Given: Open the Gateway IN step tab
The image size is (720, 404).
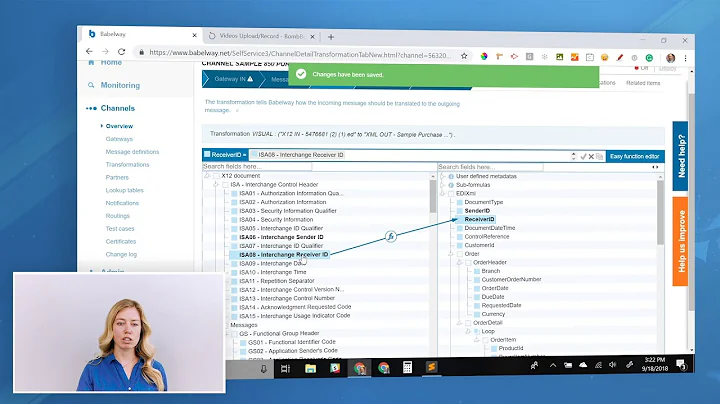Looking at the screenshot, I should click(232, 79).
